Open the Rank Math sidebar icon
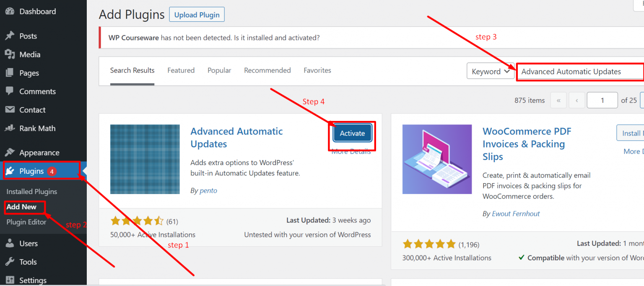The image size is (644, 286). pyautogui.click(x=9, y=128)
